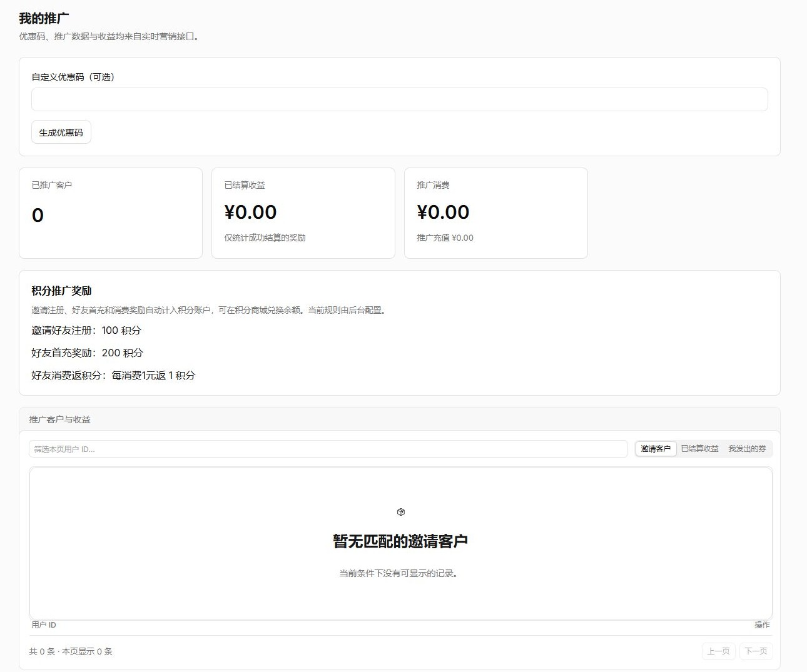Click the 已结算收益 card label
The width and height of the screenshot is (807, 672).
click(x=245, y=185)
